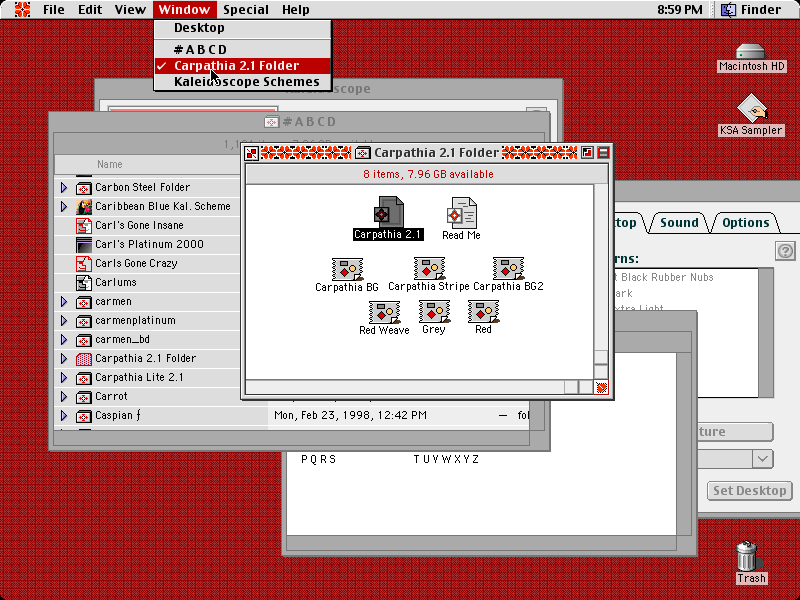Click the Finder application menu icon
The image size is (800, 600).
(x=728, y=9)
